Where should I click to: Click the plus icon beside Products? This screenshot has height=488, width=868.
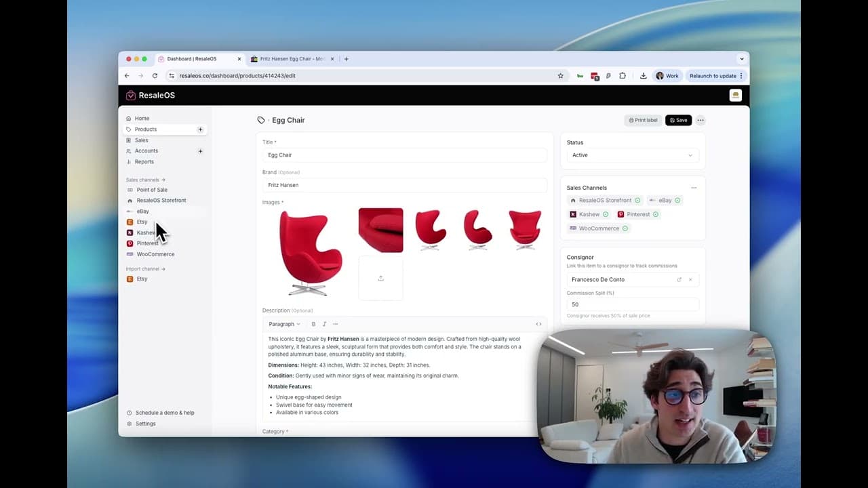200,129
